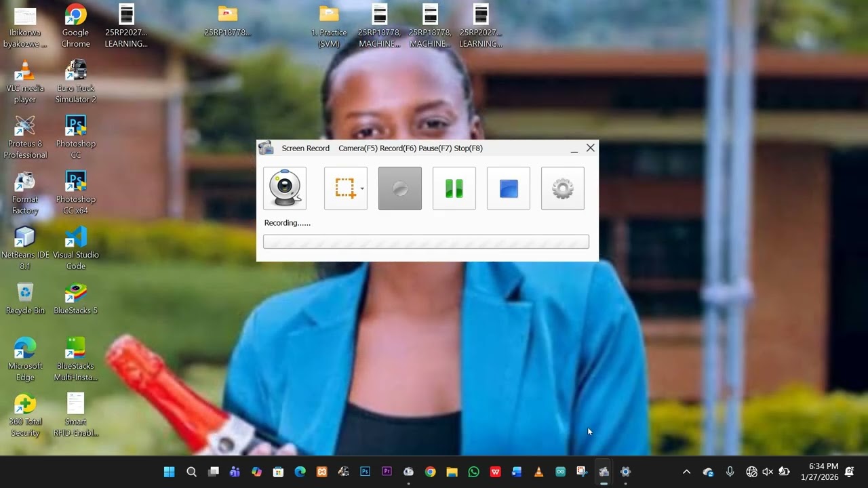Screen dimensions: 868x488
Task: Open taskbar Search
Action: tap(191, 472)
